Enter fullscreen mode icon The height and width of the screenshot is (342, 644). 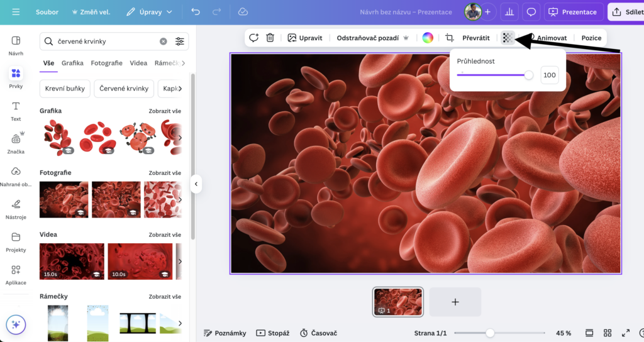coord(626,333)
